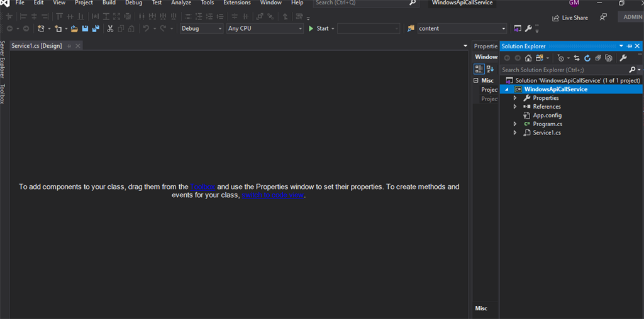Open the Any CPU platform dropdown
Screen dimensions: 644x319
pos(264,28)
